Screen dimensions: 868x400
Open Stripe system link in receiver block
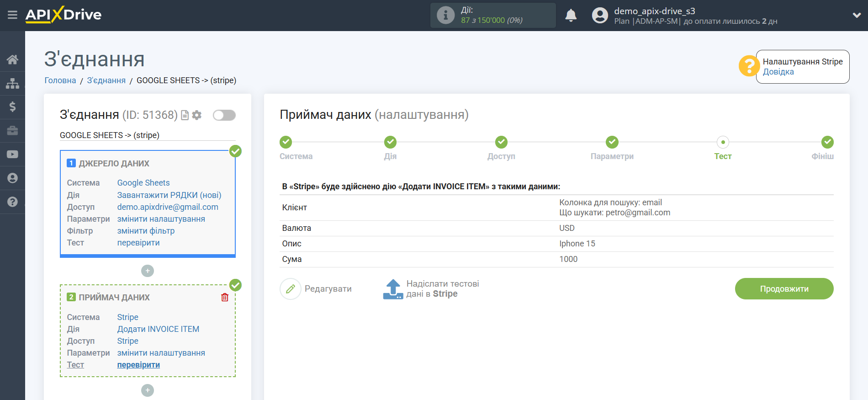tap(127, 317)
